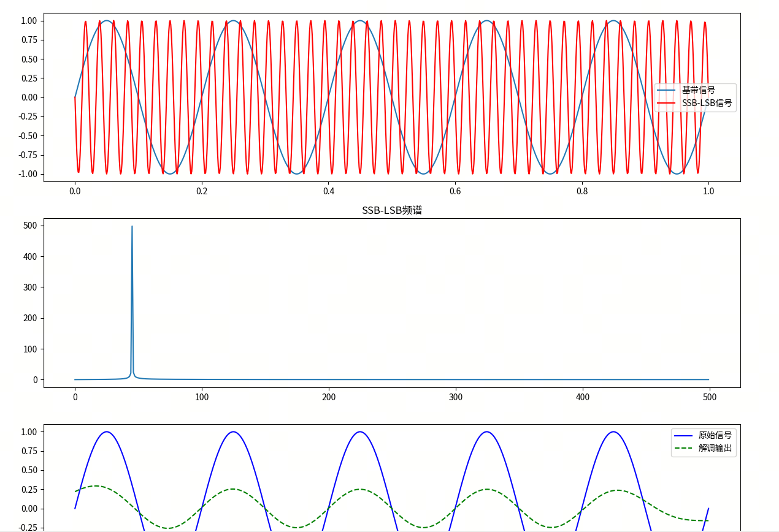Click the 500 x-axis tick of spectrum plot

[x=709, y=397]
